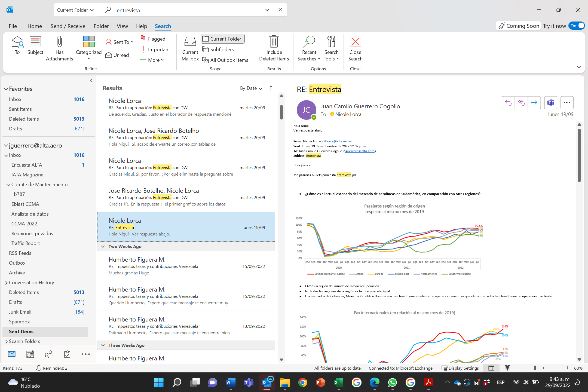Collapse Comite de Mantenimiento folder
Viewport: 588px width, 392px height.
pos(8,185)
